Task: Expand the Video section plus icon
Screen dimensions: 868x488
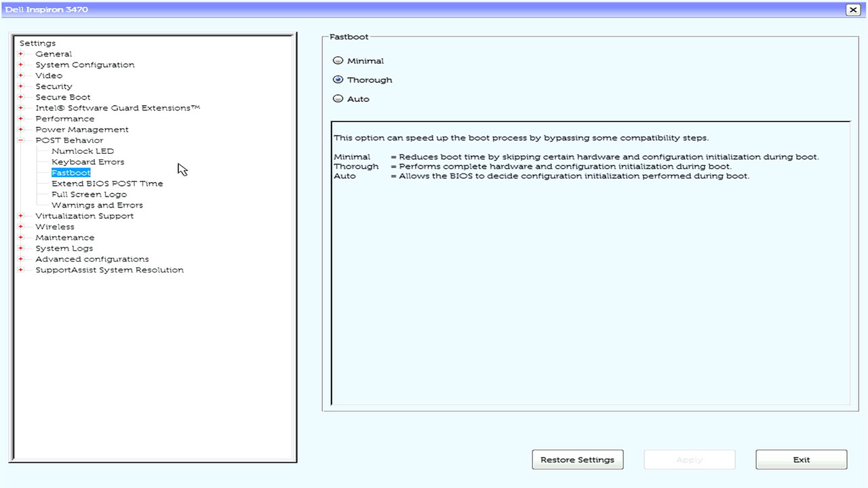Action: tap(21, 76)
